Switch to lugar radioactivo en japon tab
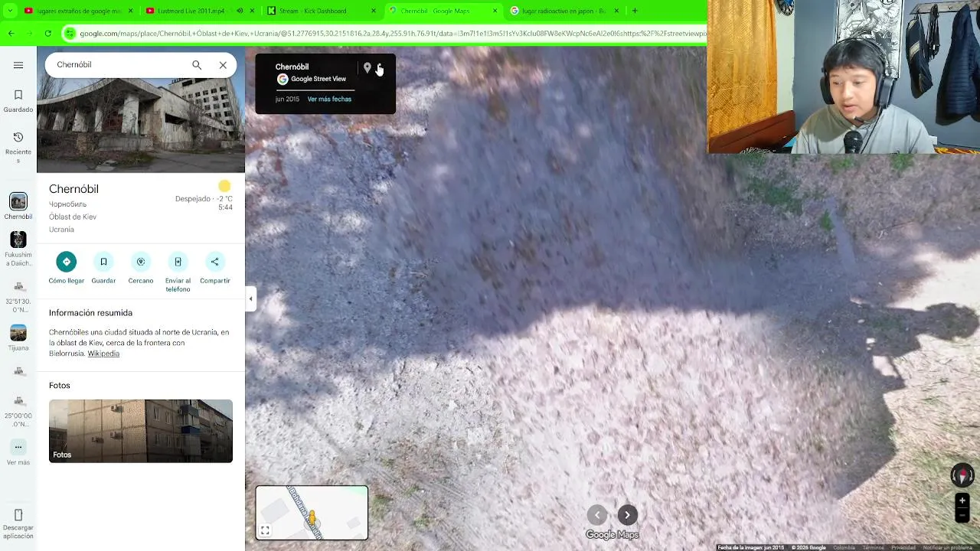 (x=563, y=11)
